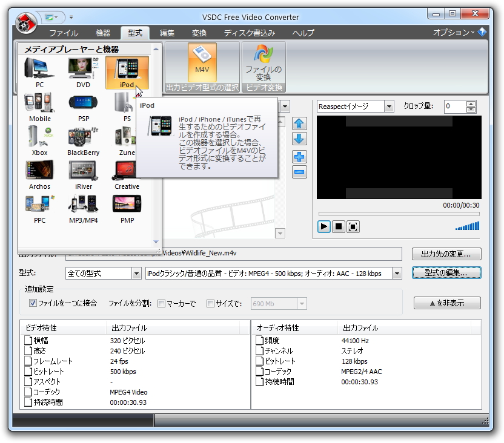Switch to the 変換 tab

point(199,33)
